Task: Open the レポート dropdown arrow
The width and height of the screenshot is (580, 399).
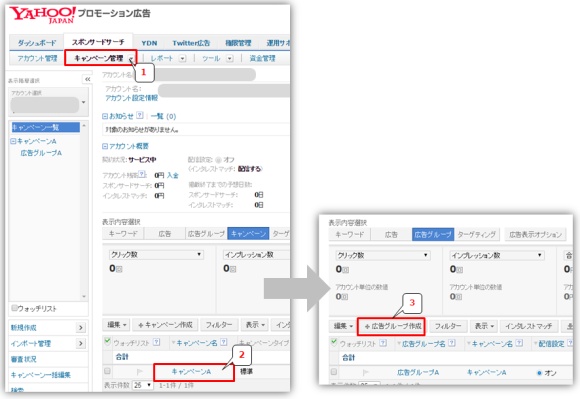Action: pyautogui.click(x=182, y=58)
